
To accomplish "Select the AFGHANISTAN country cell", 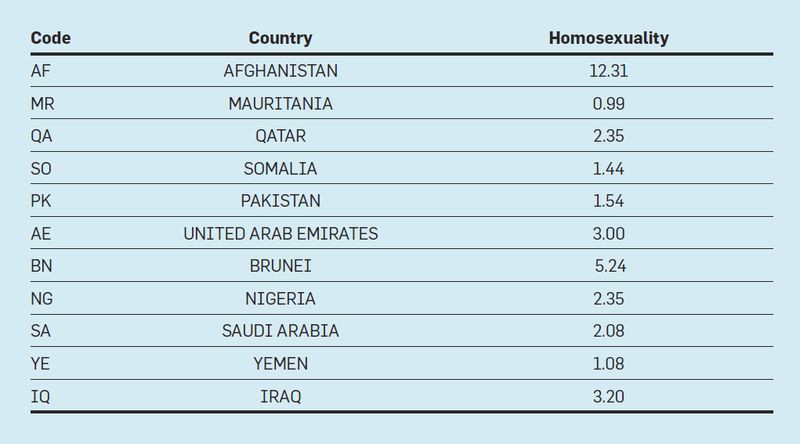I will point(281,70).
